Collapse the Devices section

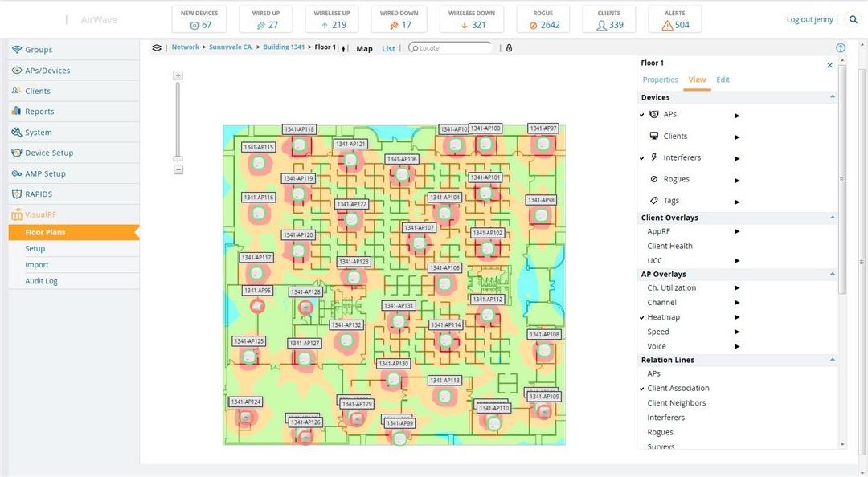coord(832,97)
